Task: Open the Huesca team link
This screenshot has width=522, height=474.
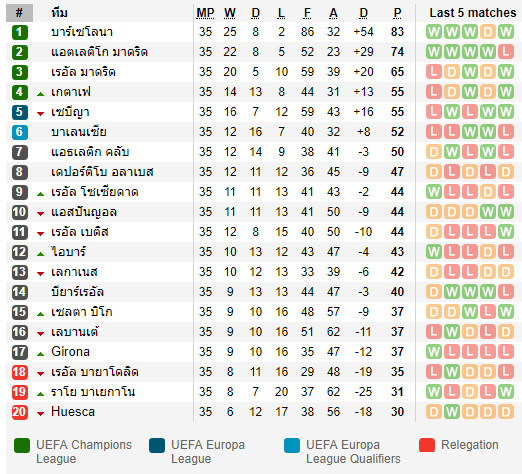Action: pyautogui.click(x=73, y=412)
